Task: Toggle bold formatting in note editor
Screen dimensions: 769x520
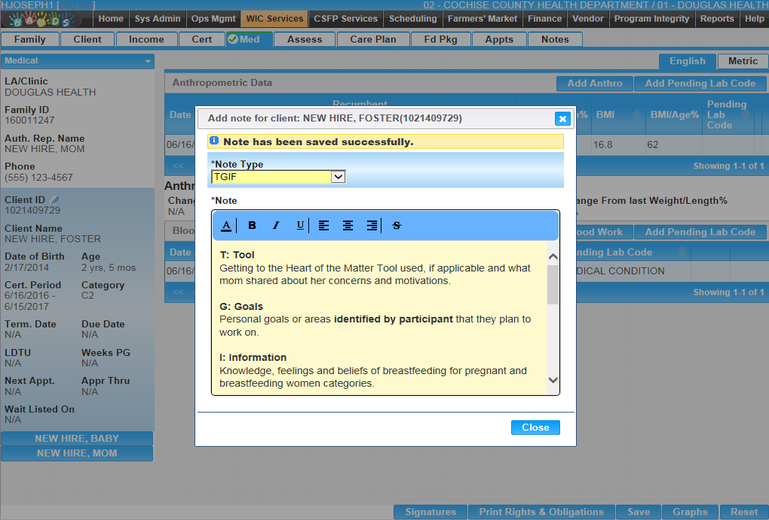Action: (252, 226)
